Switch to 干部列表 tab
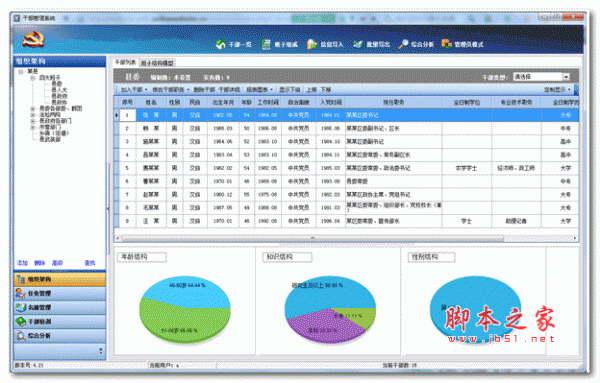Viewport: 600px width, 383px height. (x=126, y=62)
